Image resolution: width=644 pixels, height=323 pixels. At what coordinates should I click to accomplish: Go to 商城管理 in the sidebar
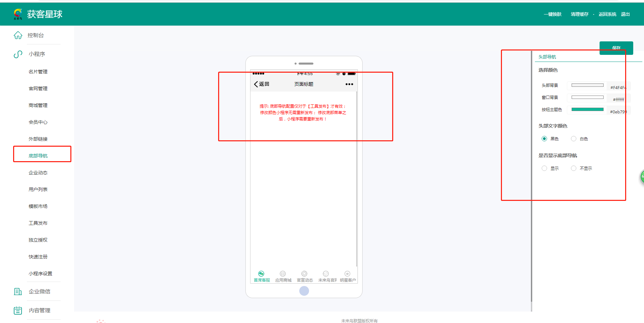coord(38,105)
